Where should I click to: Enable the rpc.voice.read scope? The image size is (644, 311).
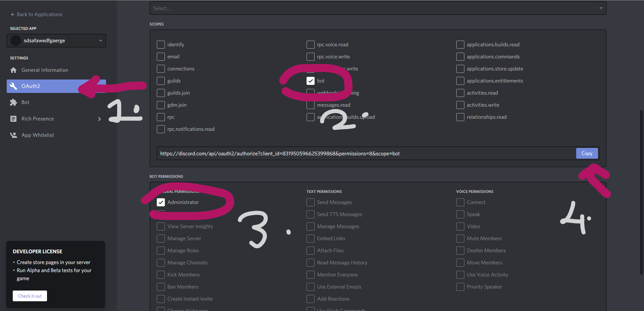click(311, 45)
